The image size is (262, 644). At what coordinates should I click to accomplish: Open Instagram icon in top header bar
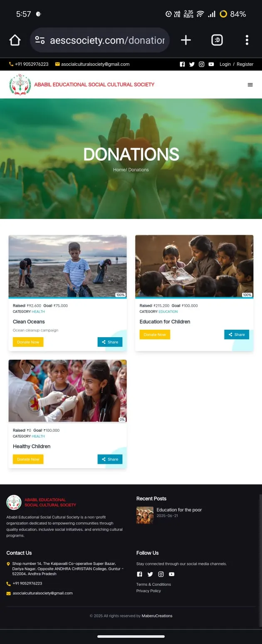tap(202, 64)
